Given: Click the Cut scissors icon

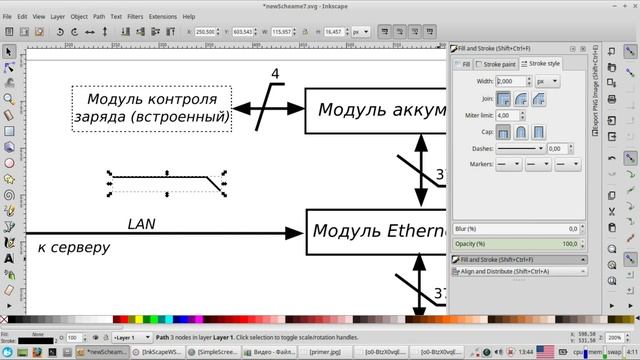Looking at the screenshot, I should pos(611,211).
